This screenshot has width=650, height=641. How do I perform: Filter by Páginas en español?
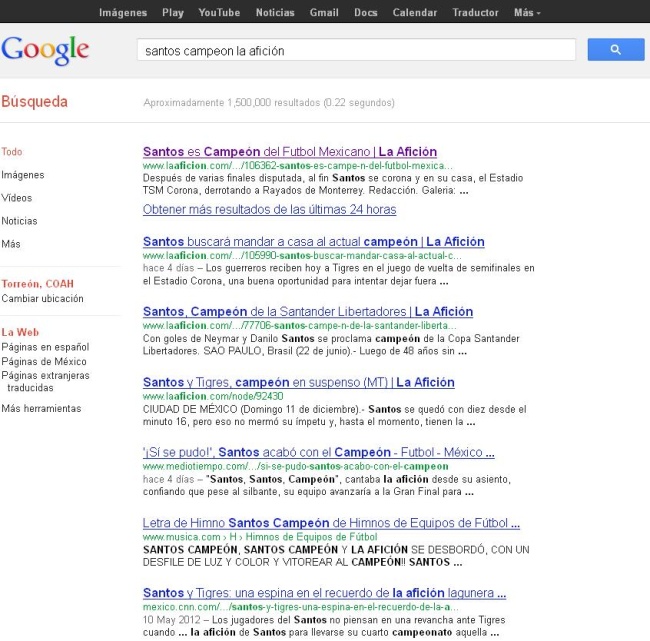[45, 347]
